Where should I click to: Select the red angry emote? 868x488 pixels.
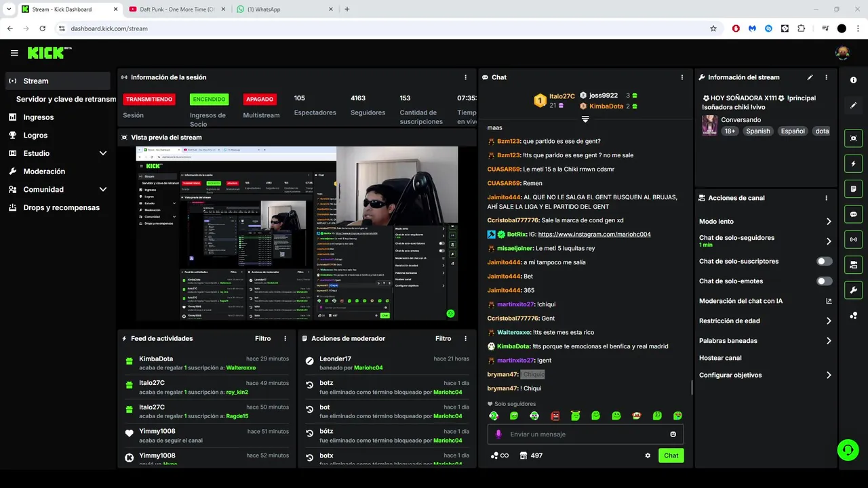(x=555, y=415)
